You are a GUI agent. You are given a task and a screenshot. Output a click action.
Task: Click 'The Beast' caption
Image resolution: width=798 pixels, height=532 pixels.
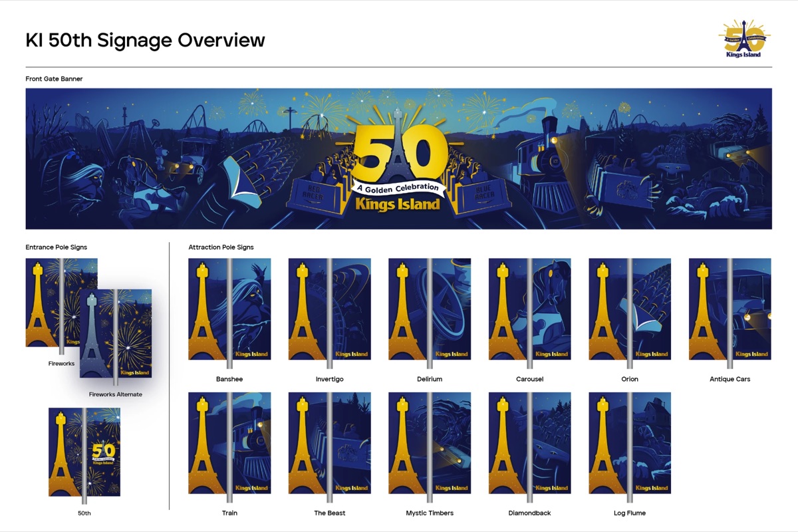point(330,513)
